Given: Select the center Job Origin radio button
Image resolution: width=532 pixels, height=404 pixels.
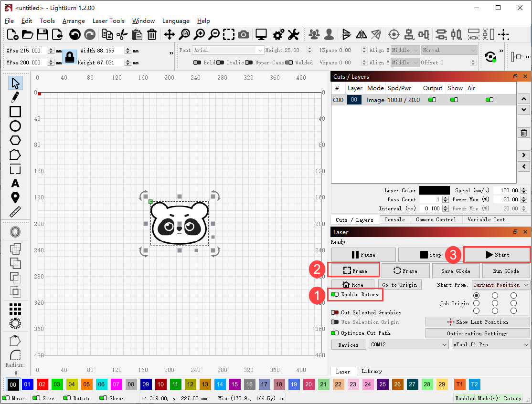Looking at the screenshot, I should 495,303.
